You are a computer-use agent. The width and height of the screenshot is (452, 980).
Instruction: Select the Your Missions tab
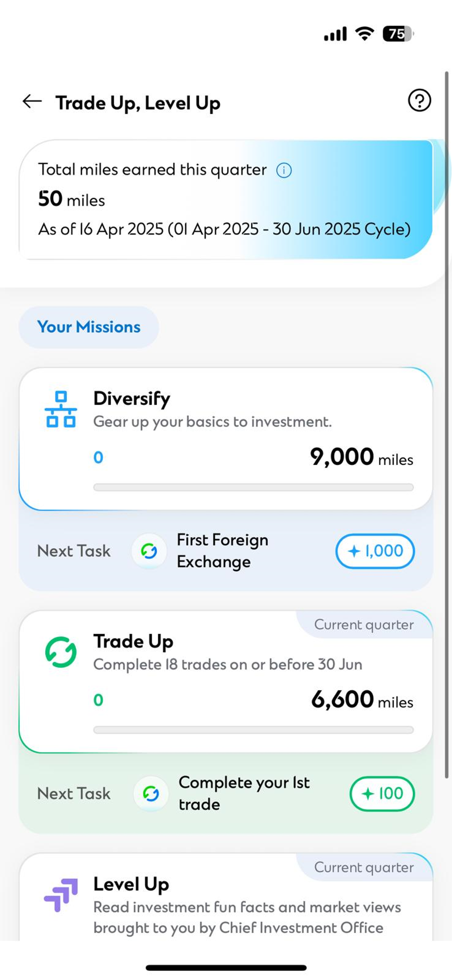89,327
